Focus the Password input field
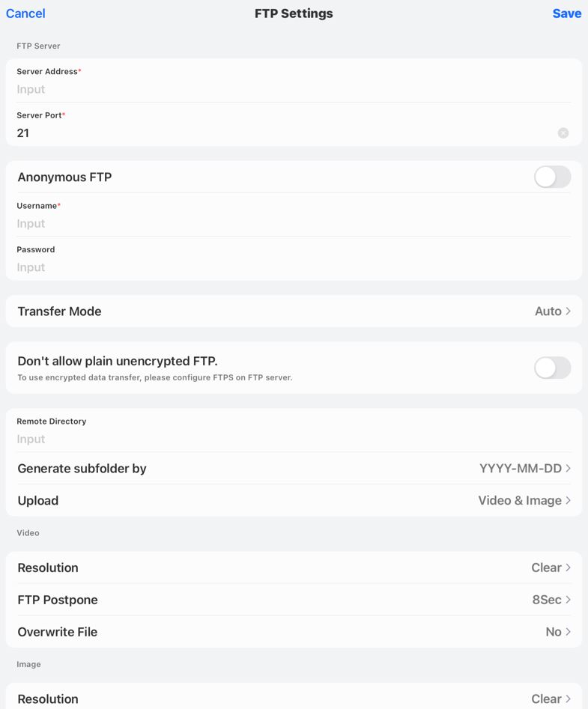This screenshot has height=709, width=588. tap(285, 267)
